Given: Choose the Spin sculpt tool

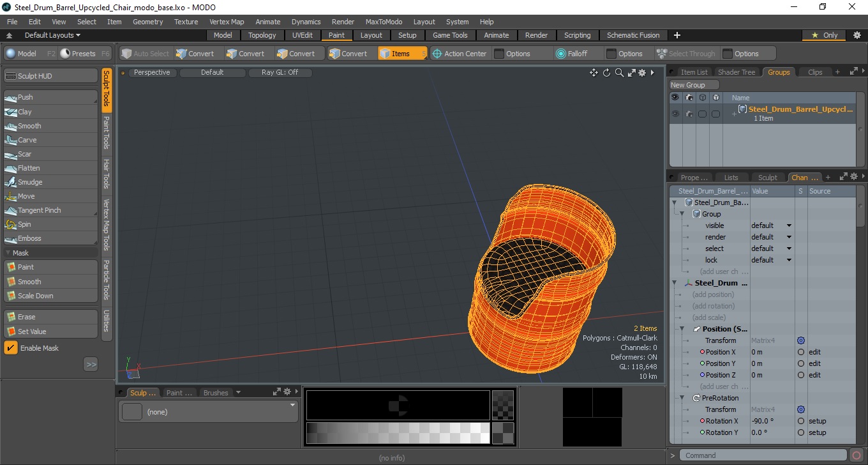Looking at the screenshot, I should pyautogui.click(x=51, y=224).
